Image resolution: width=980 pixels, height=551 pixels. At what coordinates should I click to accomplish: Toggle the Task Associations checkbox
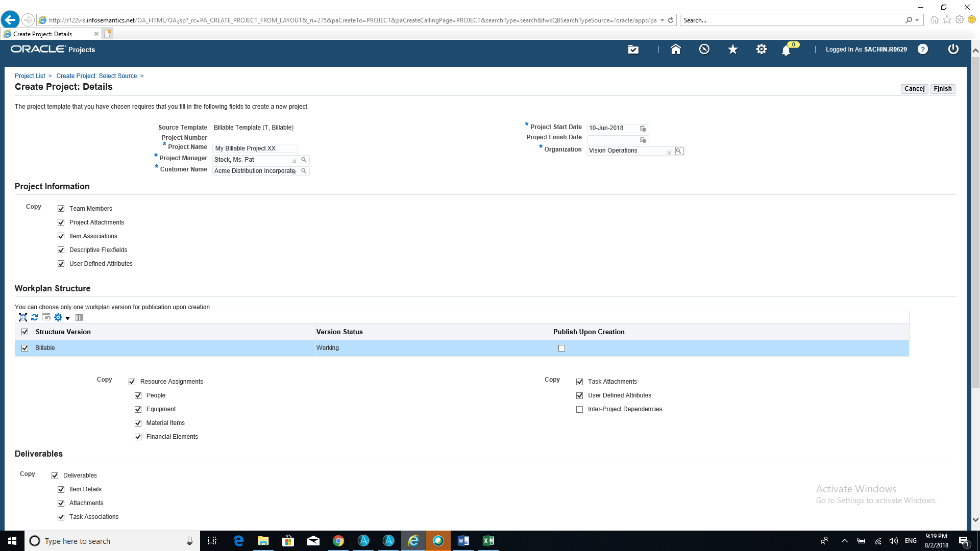point(61,517)
